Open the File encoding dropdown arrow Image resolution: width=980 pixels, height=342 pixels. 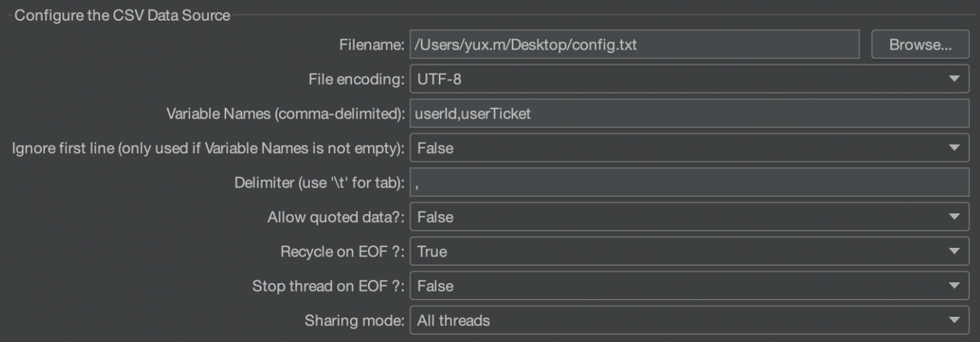(954, 79)
